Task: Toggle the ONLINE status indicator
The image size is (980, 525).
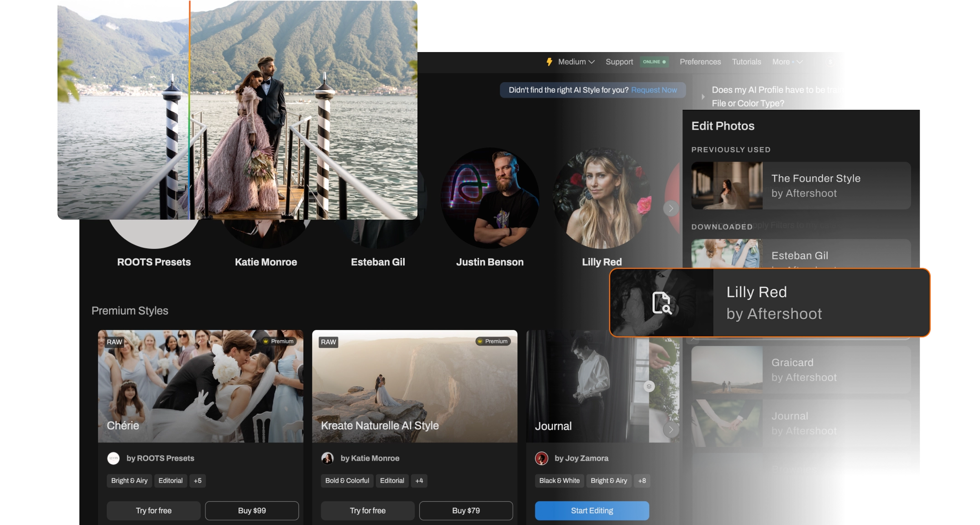Action: (654, 62)
